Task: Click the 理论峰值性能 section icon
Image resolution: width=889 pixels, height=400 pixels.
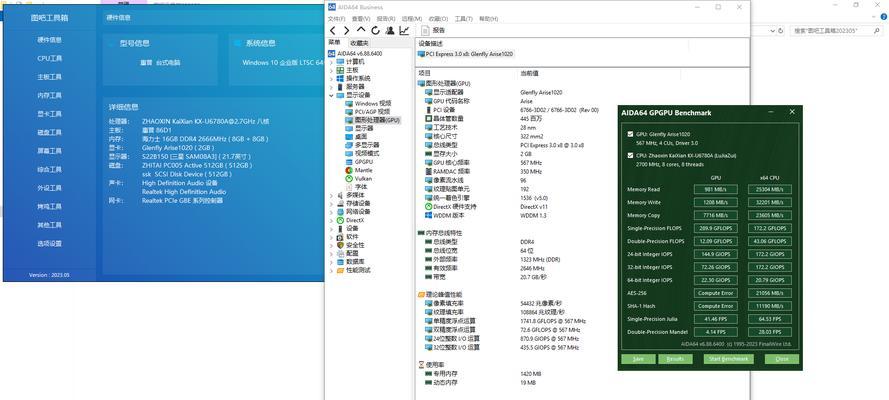Action: [421, 295]
